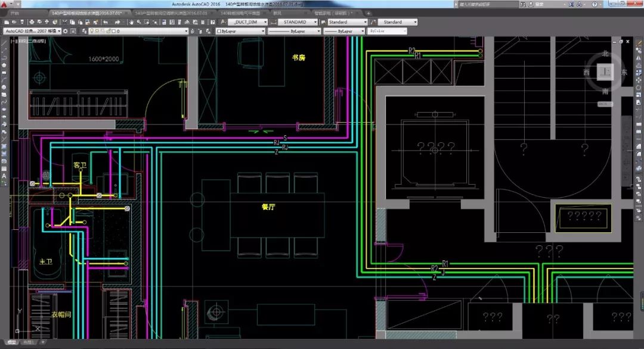Click the ByLayer color square swatch

[219, 31]
